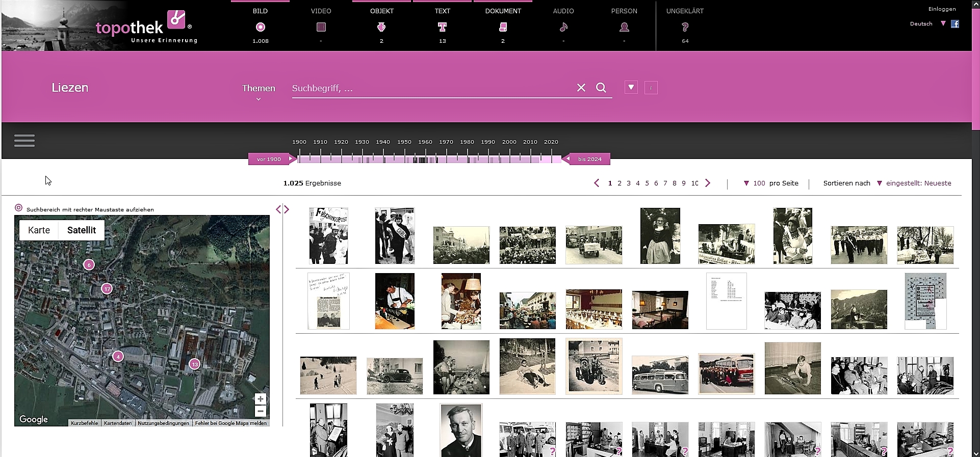The height and width of the screenshot is (457, 980).
Task: Click the info icon beside search
Action: click(x=651, y=88)
